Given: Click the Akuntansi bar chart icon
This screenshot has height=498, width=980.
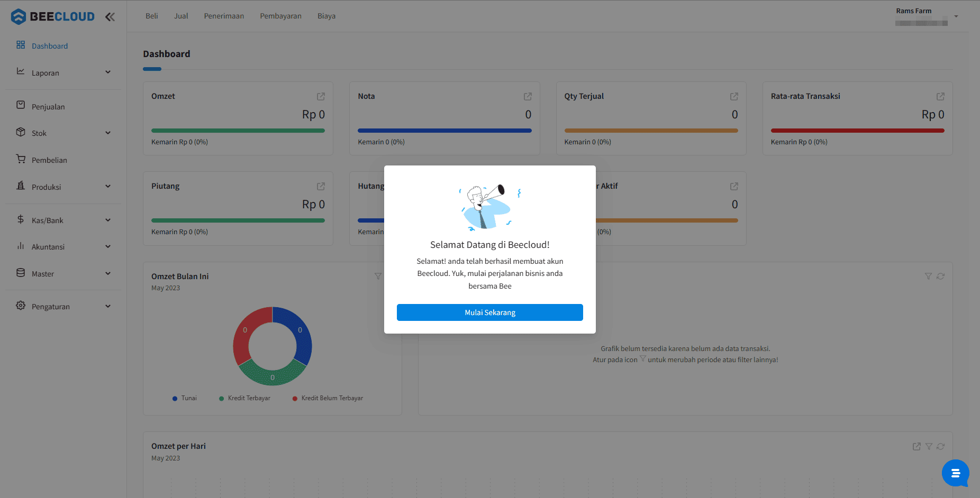Looking at the screenshot, I should [x=21, y=246].
